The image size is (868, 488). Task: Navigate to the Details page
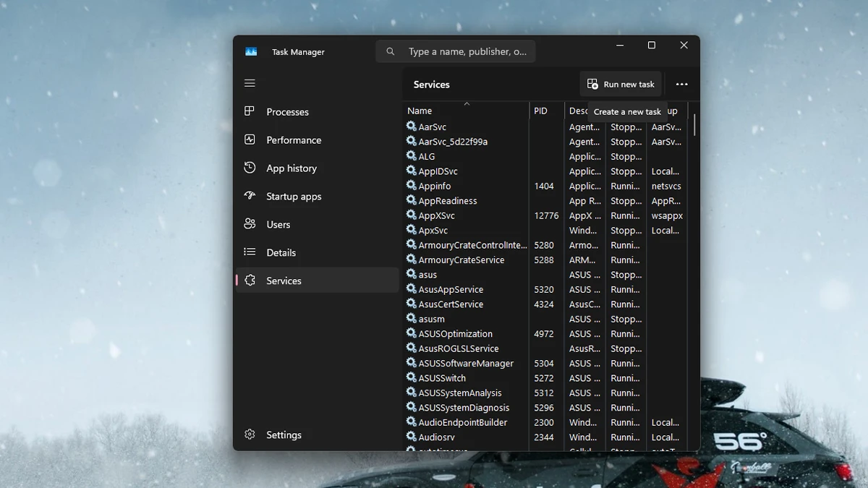click(x=317, y=252)
